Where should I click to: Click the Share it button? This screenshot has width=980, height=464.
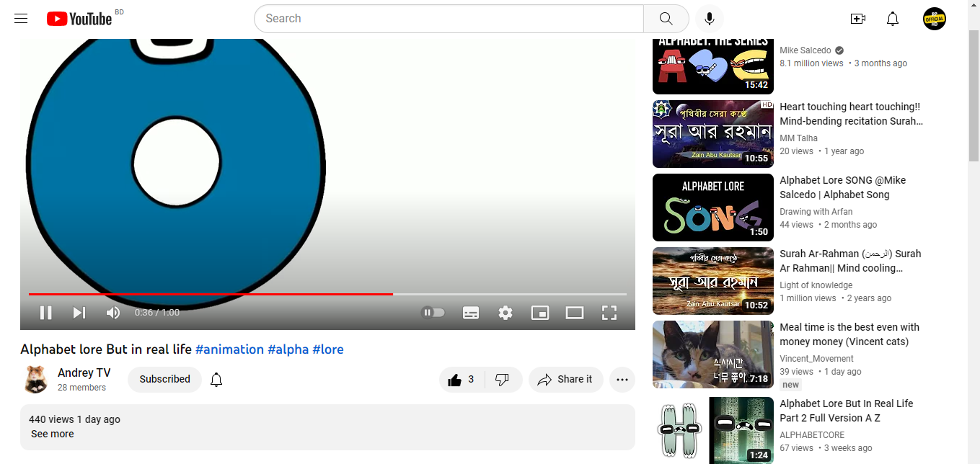tap(565, 380)
